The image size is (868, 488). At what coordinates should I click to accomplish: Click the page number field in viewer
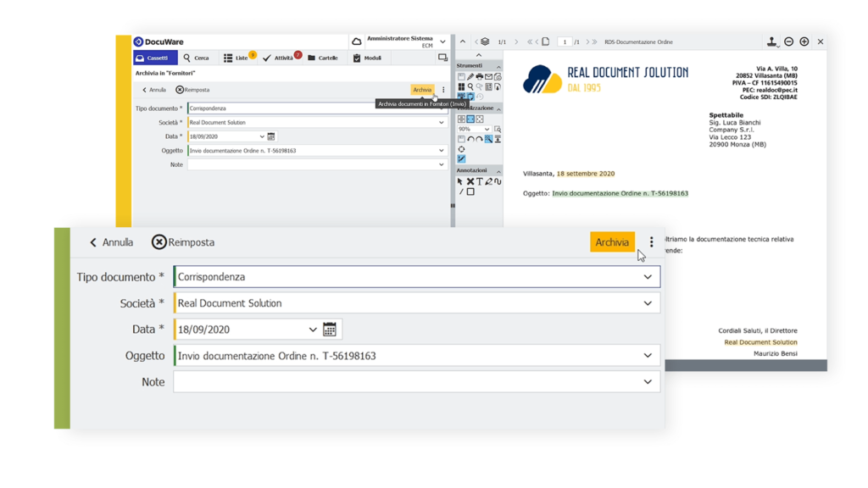pos(565,42)
